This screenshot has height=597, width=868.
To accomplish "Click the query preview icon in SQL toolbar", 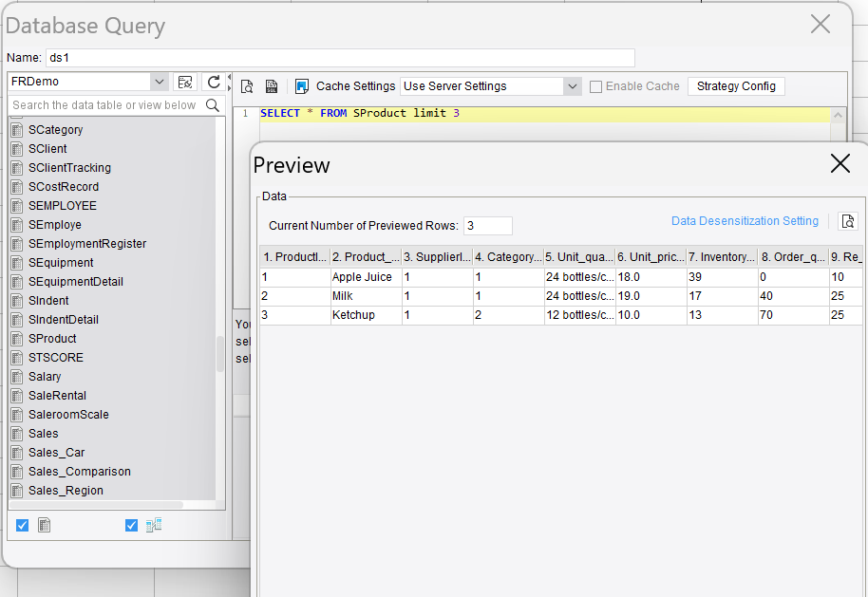I will point(247,86).
